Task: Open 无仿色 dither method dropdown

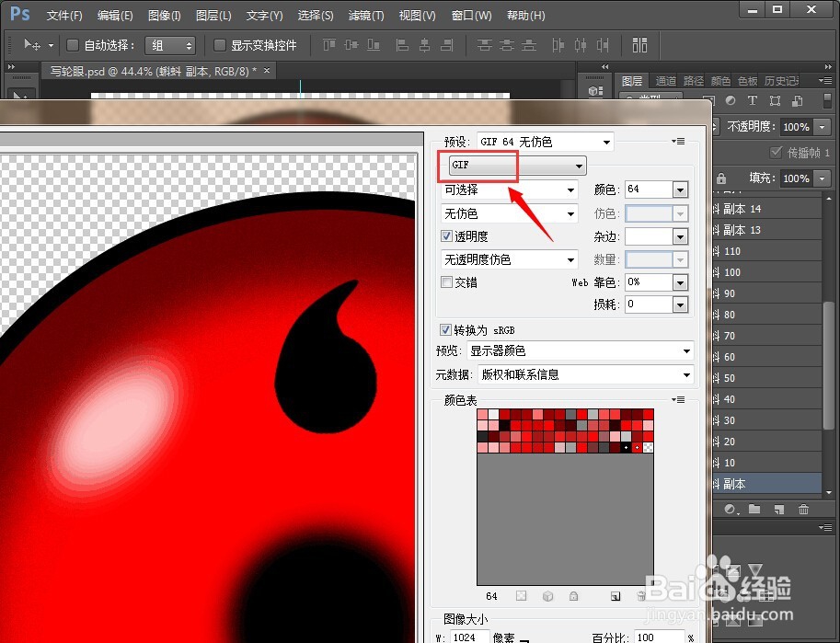Action: (x=509, y=213)
